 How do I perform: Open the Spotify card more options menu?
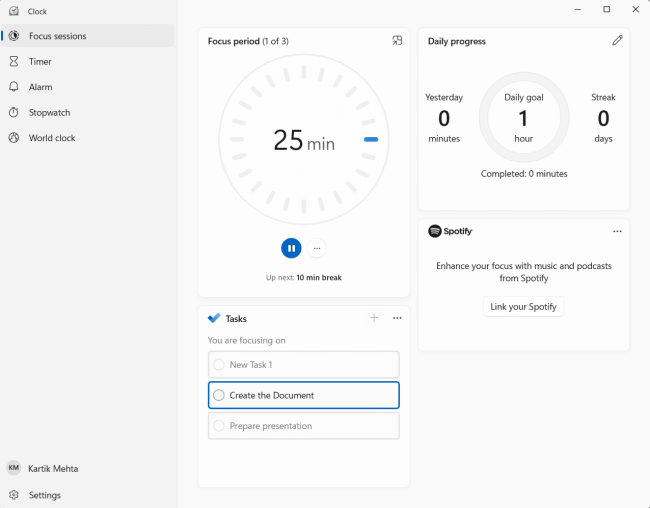coord(617,231)
